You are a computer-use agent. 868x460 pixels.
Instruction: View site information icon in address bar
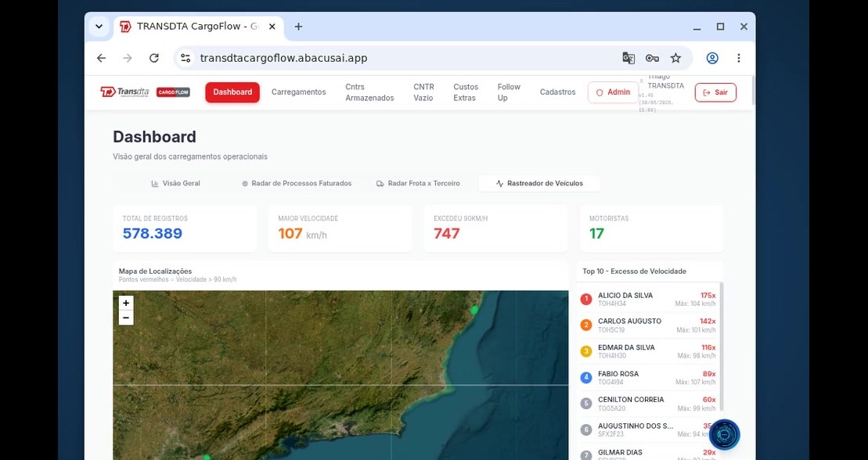185,58
